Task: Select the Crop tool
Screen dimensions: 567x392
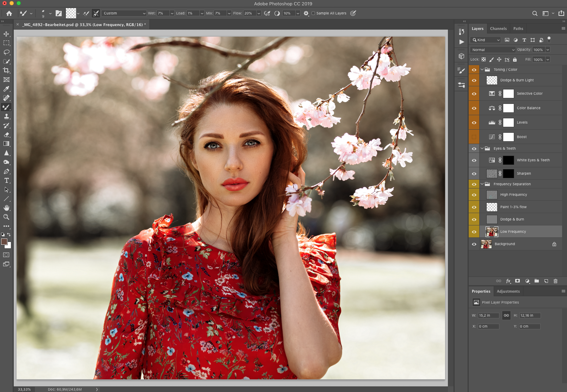Action: (6, 70)
